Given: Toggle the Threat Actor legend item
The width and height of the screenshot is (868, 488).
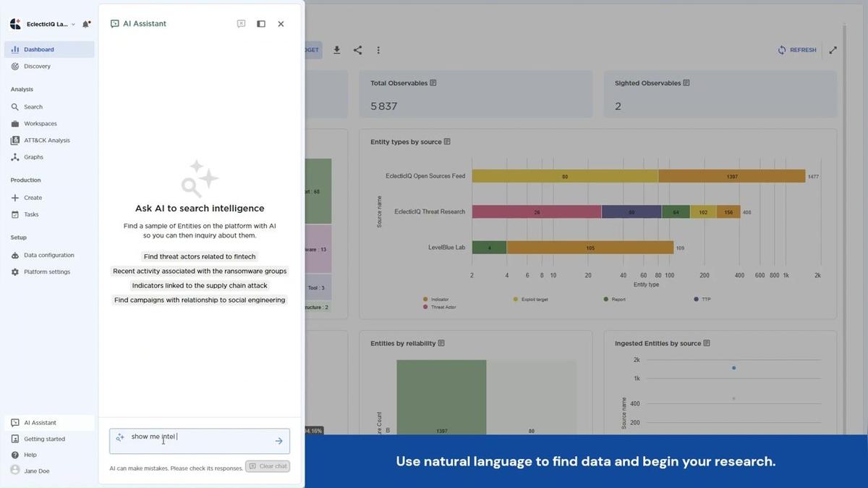Looking at the screenshot, I should tap(442, 307).
